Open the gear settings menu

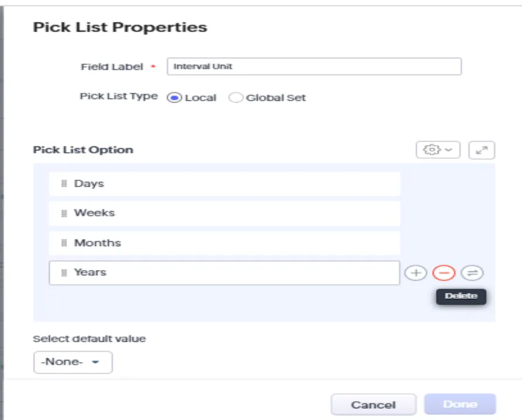[x=438, y=150]
